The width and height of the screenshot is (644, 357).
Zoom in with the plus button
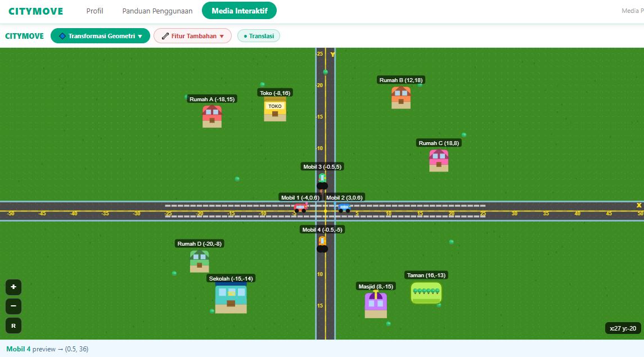(x=13, y=287)
